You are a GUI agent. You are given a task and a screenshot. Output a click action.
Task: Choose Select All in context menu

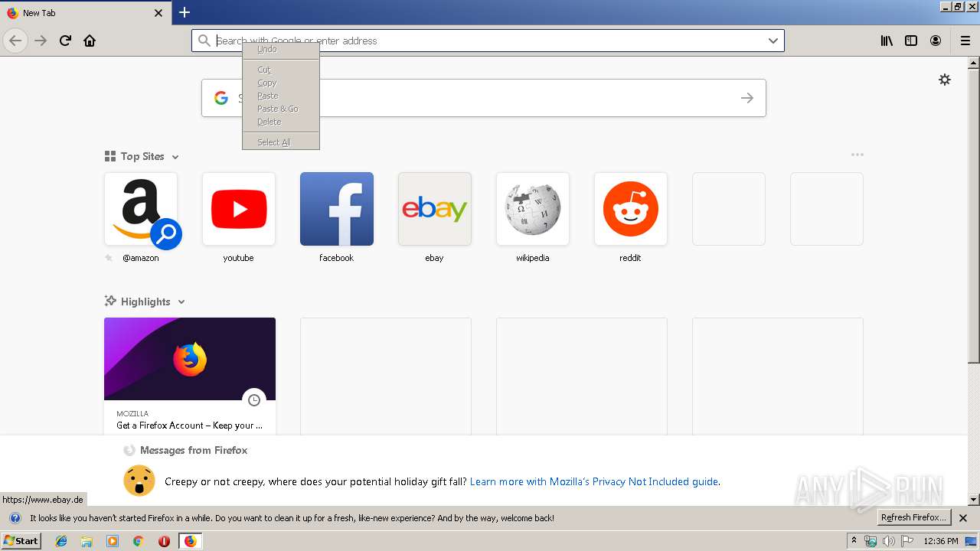pos(281,142)
